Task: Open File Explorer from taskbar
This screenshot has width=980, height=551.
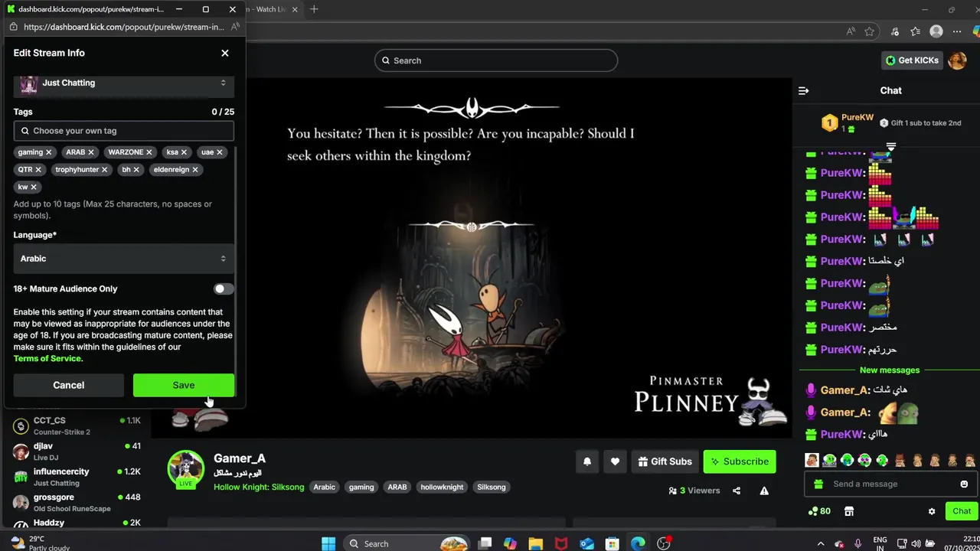Action: tap(536, 543)
